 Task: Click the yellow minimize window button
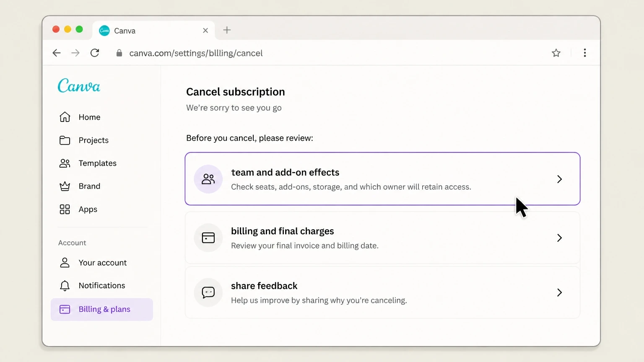(x=68, y=29)
